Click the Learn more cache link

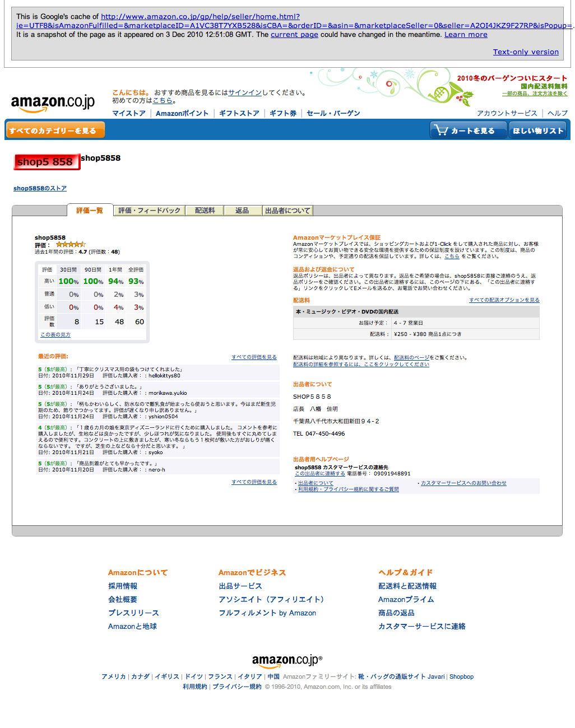(x=466, y=34)
